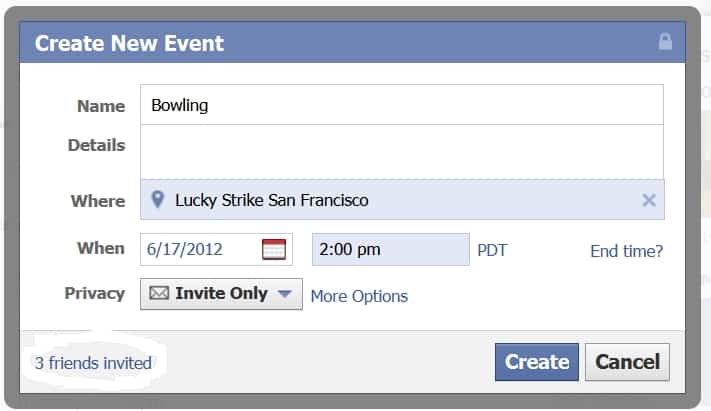Open the Invite Only privacy menu
This screenshot has width=711, height=411.
tap(221, 294)
